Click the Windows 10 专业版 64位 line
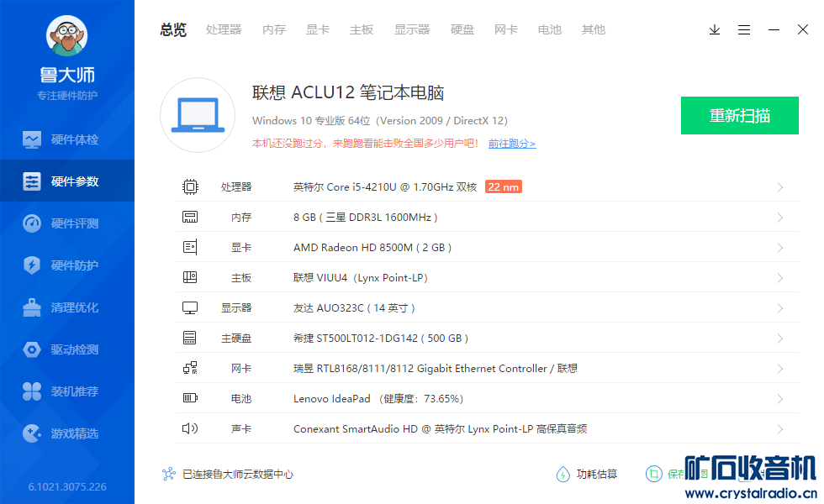 pos(380,121)
